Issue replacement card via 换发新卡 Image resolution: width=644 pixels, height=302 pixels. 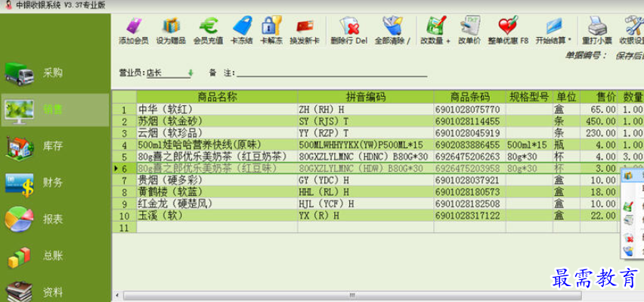click(x=305, y=30)
